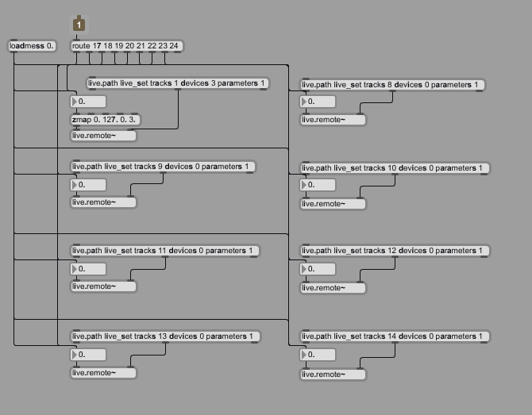
Task: Select the live.path tracks 10 object
Action: click(395, 168)
